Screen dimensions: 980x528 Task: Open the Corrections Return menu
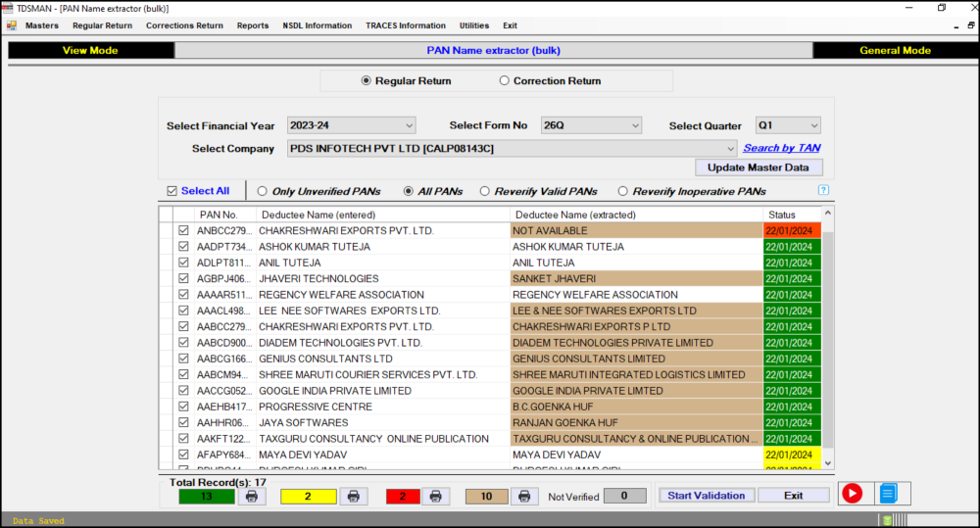184,25
